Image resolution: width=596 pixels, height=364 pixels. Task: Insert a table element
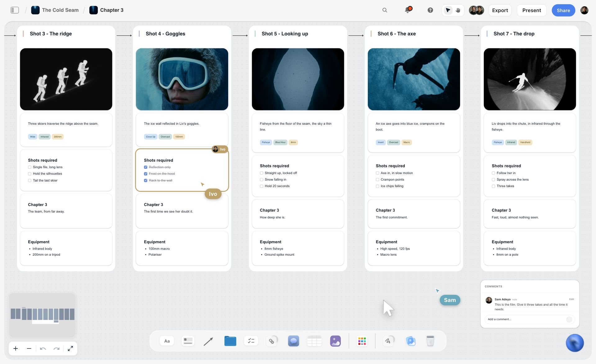pos(314,341)
